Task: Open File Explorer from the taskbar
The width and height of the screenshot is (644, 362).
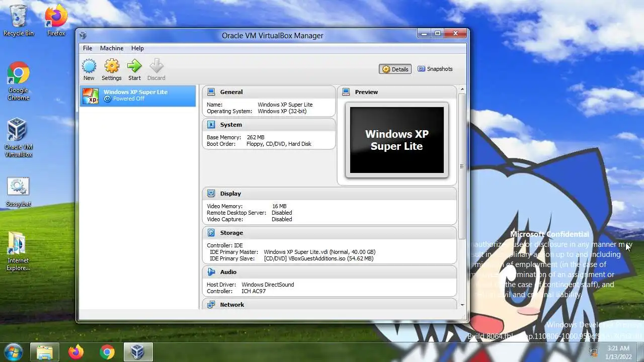Action: tap(45, 352)
